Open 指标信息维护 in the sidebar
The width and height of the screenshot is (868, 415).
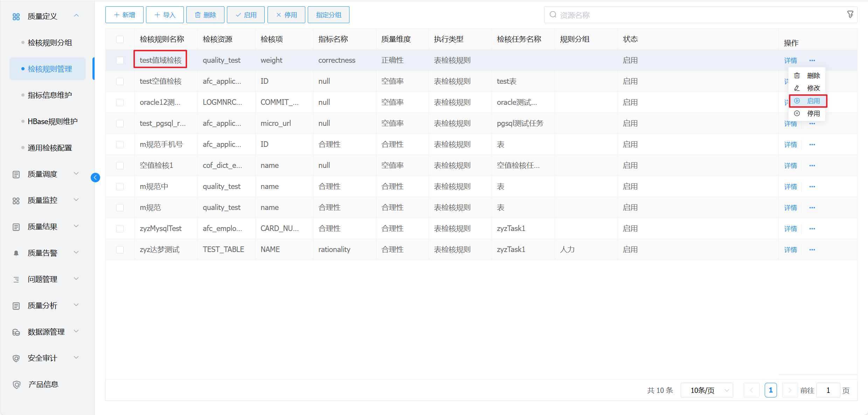point(50,95)
